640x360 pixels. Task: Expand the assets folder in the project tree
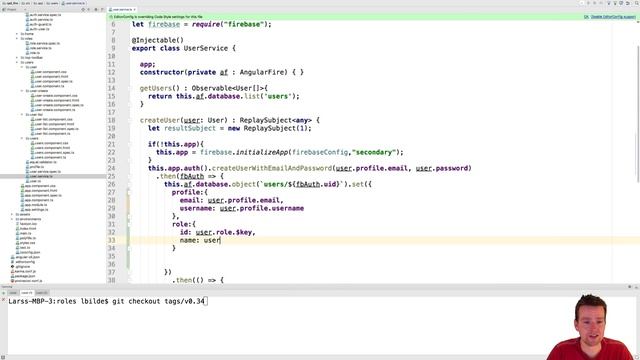[12, 214]
